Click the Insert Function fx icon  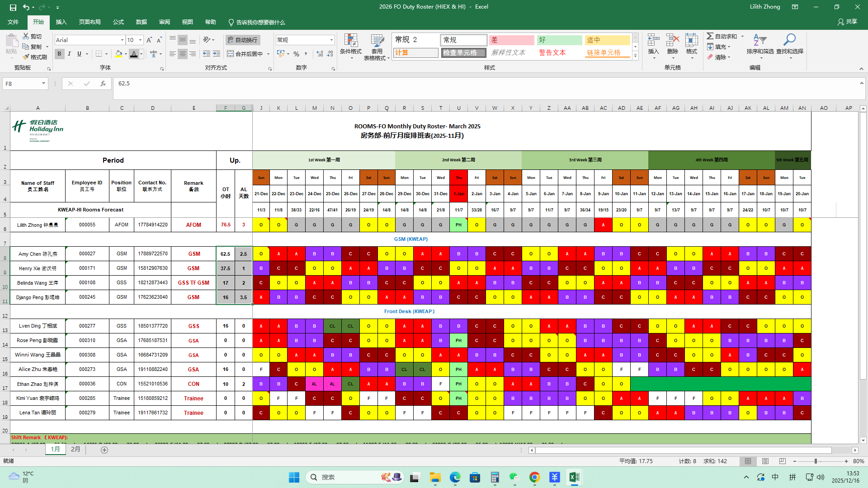(103, 84)
